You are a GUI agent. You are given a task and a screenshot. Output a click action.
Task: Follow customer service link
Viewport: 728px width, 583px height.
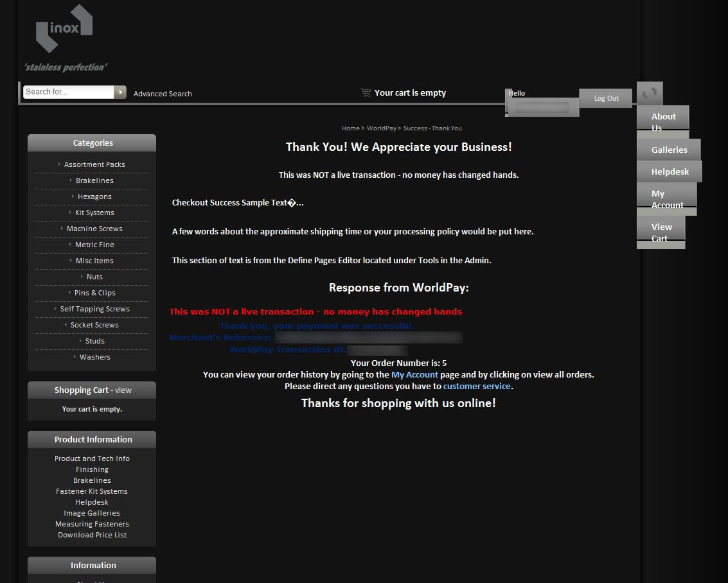pos(477,387)
